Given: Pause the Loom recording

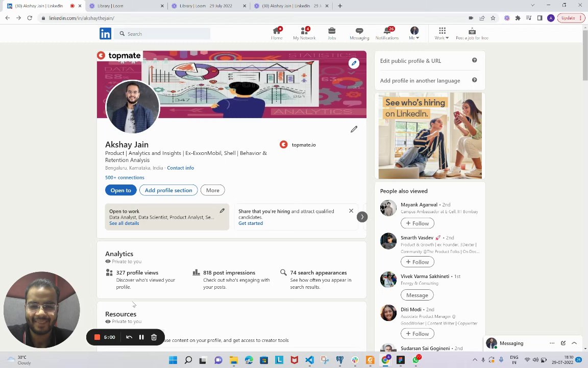Looking at the screenshot, I should click(141, 337).
